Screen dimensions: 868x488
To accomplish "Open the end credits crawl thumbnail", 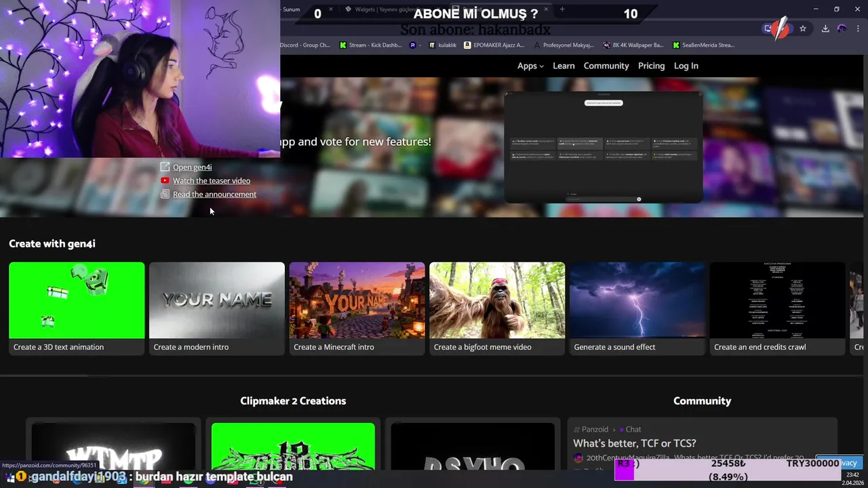I will coord(777,300).
